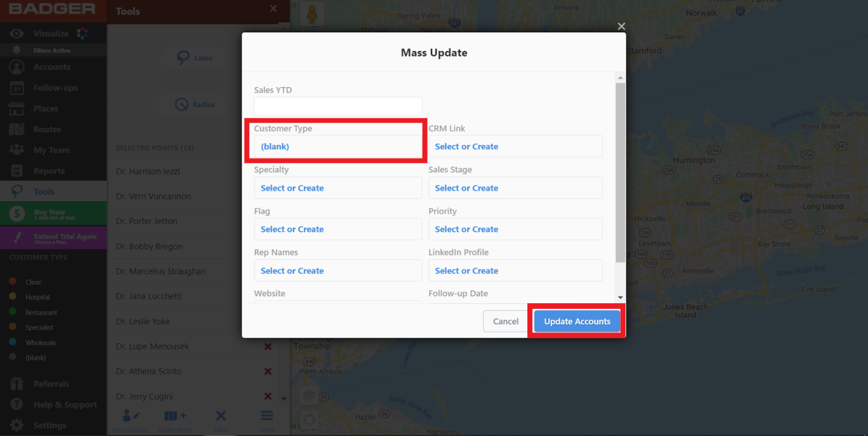Click the Routes map icon
Viewport: 868px width, 436px height.
tap(17, 129)
